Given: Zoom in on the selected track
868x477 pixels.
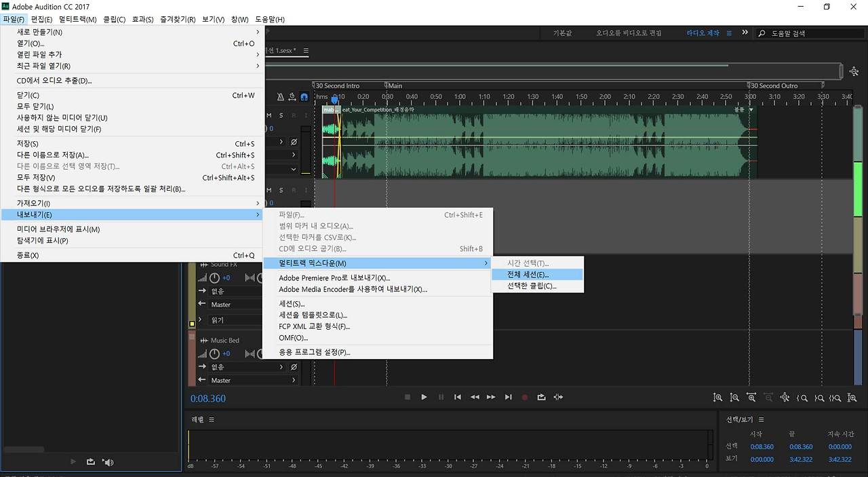Looking at the screenshot, I should (853, 398).
